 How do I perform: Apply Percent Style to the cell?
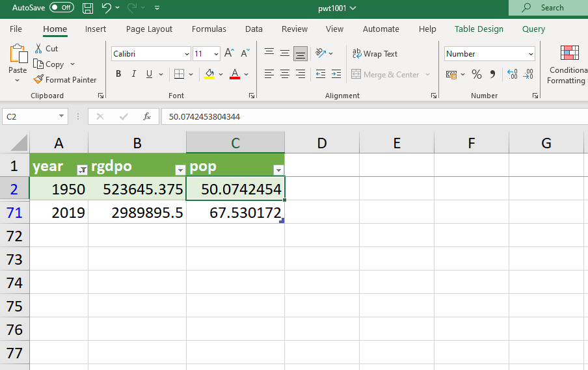[x=477, y=75]
